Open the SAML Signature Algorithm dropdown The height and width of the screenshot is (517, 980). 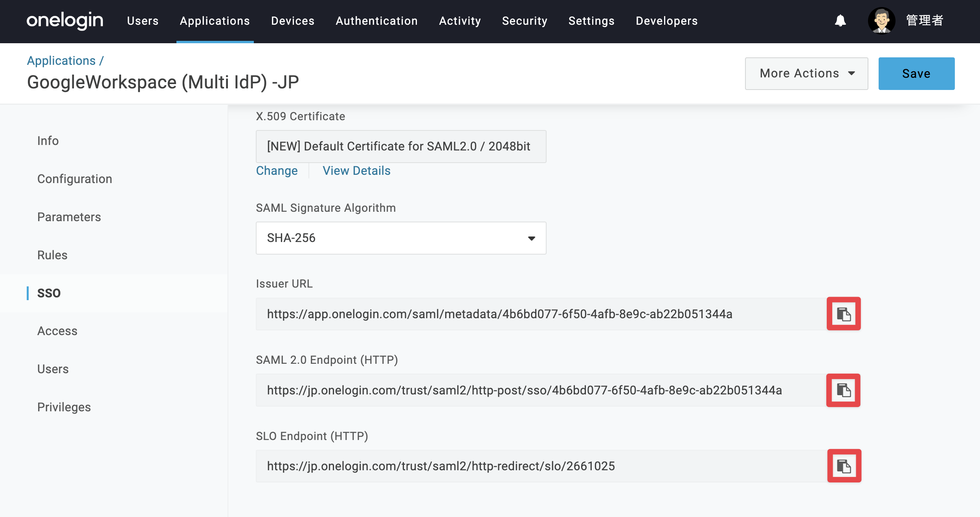(x=401, y=238)
